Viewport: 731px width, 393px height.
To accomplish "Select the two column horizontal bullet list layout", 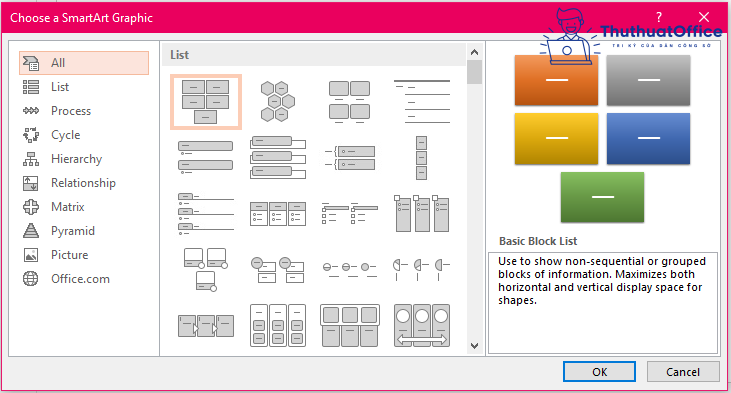I will (350, 214).
